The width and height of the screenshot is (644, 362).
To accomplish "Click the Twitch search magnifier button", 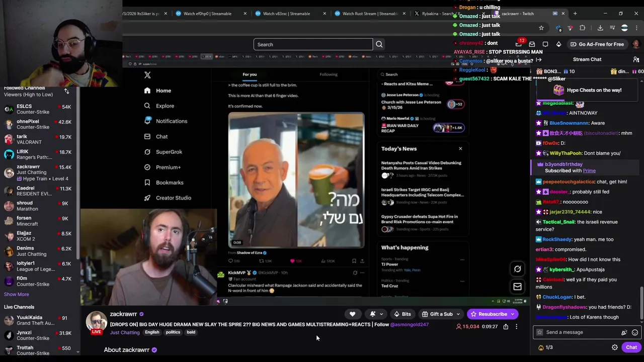I will click(x=379, y=44).
